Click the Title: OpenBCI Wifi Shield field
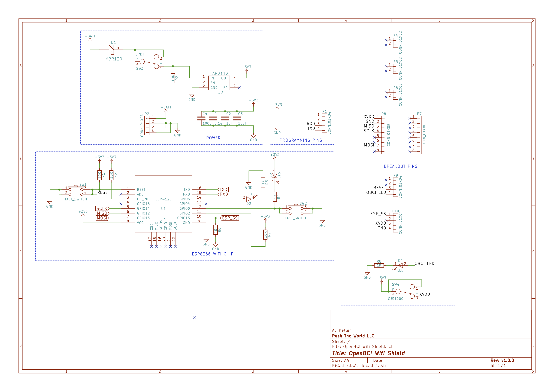Screen dimensions: 554x392 (x=368, y=353)
